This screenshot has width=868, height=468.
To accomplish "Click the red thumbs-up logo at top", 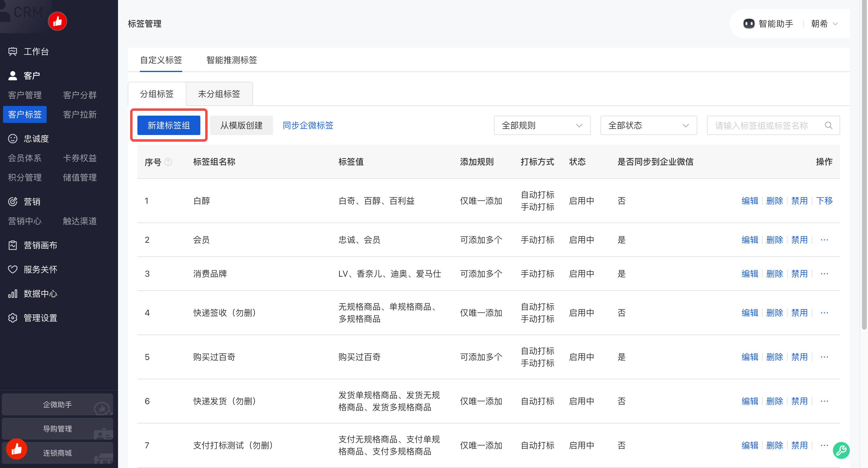I will (57, 21).
